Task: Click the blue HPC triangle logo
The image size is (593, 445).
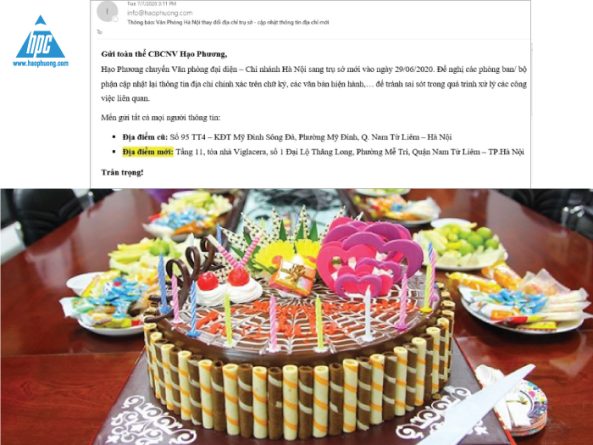Action: pos(40,37)
